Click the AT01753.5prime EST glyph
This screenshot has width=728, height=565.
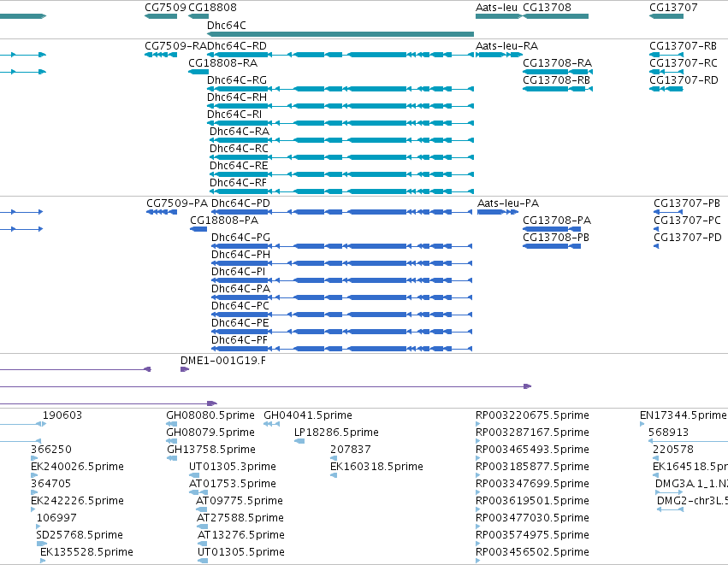199,492
